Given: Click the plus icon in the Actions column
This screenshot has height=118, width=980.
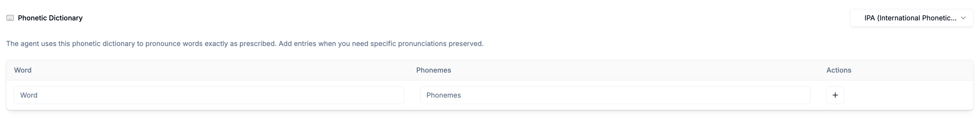Looking at the screenshot, I should tap(835, 95).
